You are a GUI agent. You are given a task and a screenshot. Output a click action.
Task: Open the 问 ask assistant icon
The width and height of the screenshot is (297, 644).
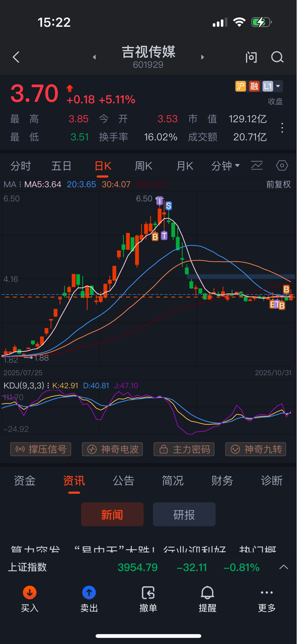(251, 57)
